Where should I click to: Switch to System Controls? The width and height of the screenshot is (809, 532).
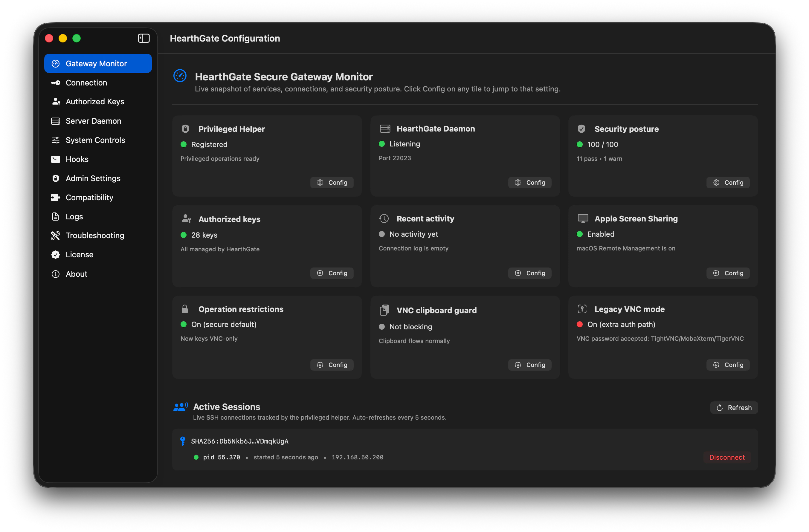point(98,140)
